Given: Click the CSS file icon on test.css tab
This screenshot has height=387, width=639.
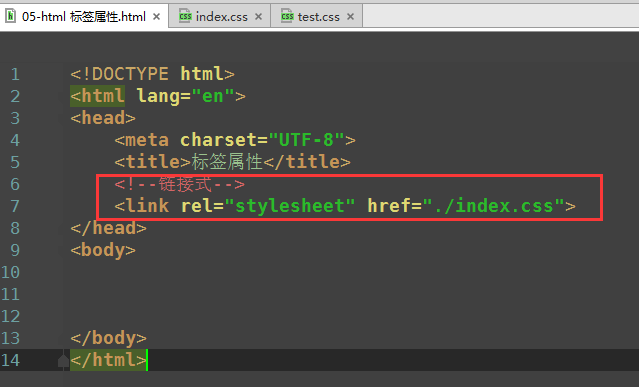Looking at the screenshot, I should click(x=287, y=16).
